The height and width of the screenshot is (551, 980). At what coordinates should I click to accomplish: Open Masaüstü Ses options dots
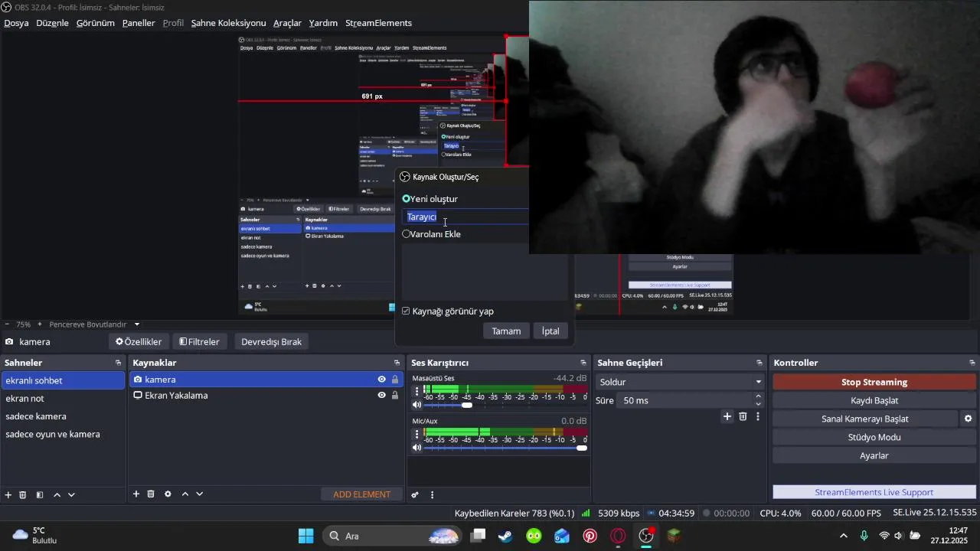click(416, 391)
